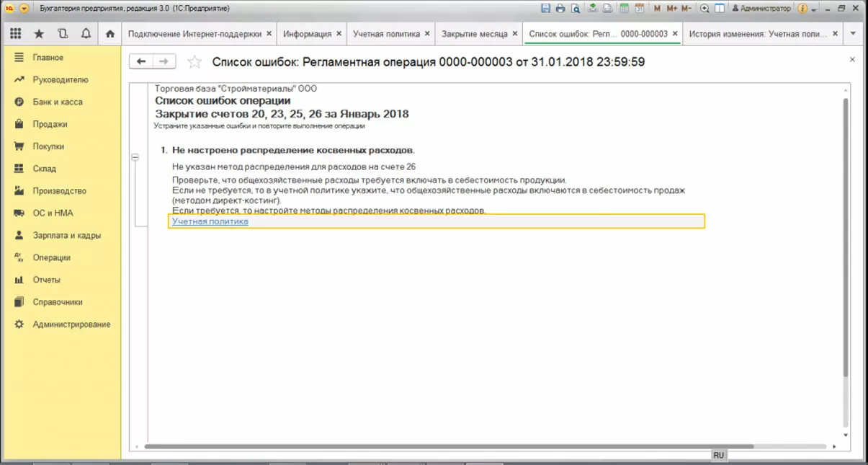Close Подключение Интернет-поддержки tab
Image resolution: width=868 pixels, height=465 pixels.
tap(269, 34)
